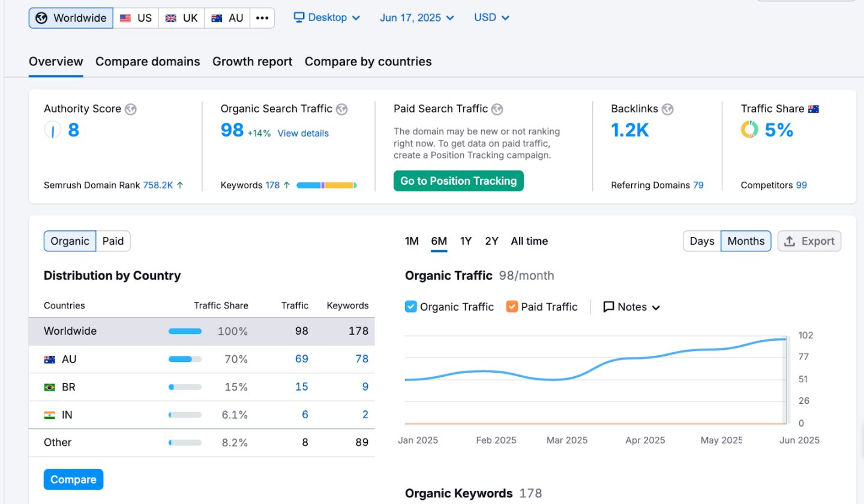
Task: Click the globe icon next to Organic Search Traffic
Action: tap(342, 109)
